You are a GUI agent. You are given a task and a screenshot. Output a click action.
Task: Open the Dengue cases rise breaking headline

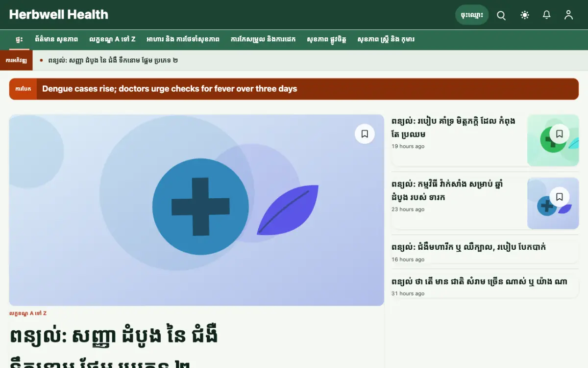[170, 89]
